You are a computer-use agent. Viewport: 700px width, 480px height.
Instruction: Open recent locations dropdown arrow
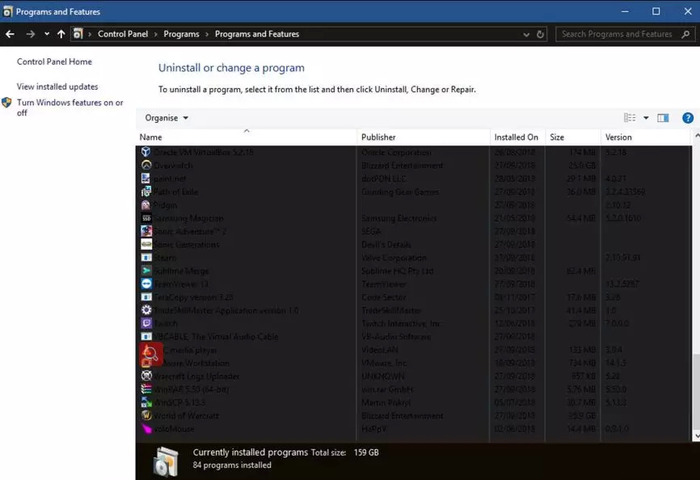coord(46,34)
